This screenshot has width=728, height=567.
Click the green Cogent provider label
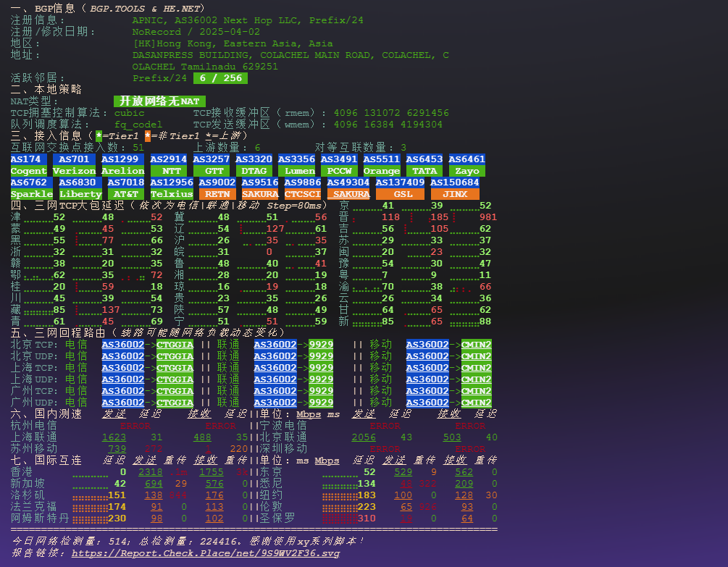[28, 171]
